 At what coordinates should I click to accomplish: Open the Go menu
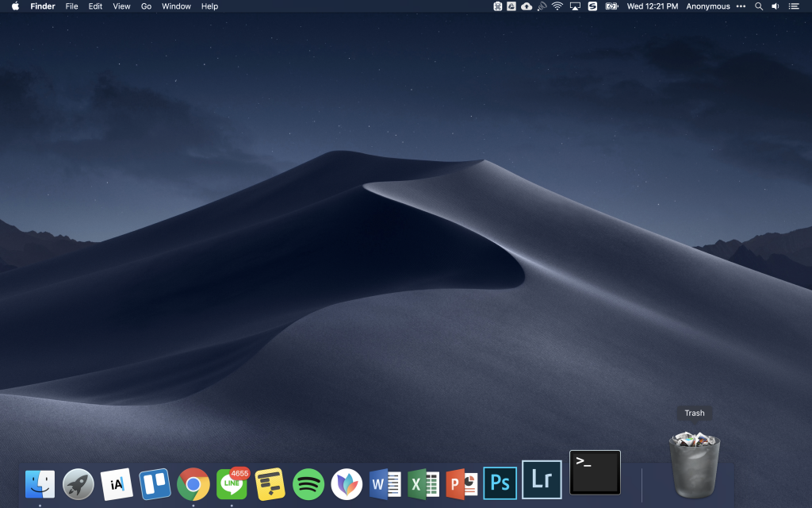click(x=147, y=6)
